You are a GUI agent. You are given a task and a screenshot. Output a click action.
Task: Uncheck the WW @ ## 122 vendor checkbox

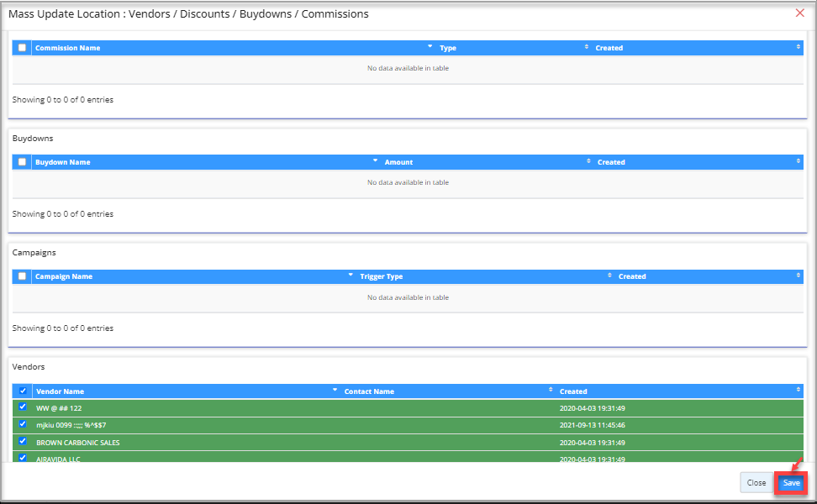pyautogui.click(x=23, y=407)
